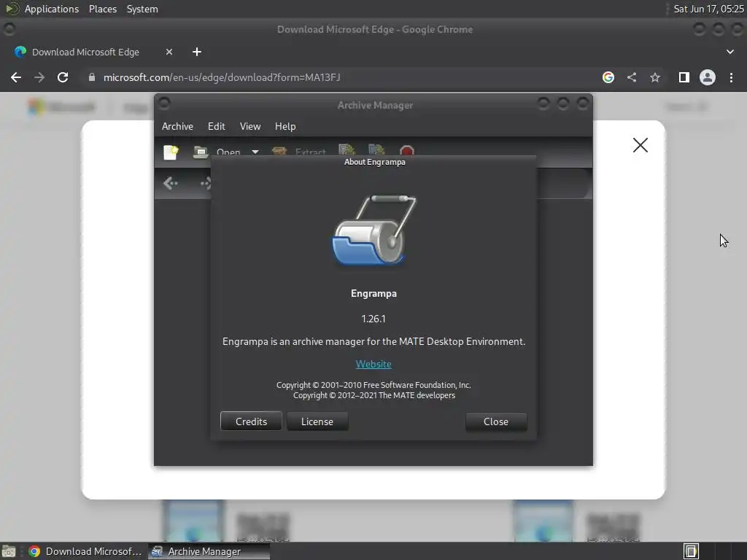Open the Edit menu in Archive Manager
This screenshot has width=747, height=560.
click(x=216, y=126)
